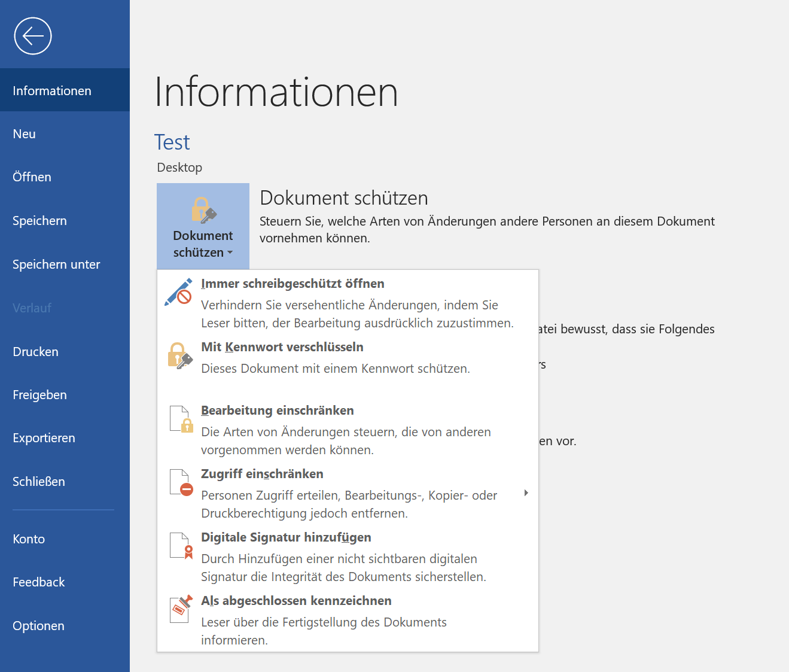
Task: Click the Informationen page heading
Action: (276, 92)
